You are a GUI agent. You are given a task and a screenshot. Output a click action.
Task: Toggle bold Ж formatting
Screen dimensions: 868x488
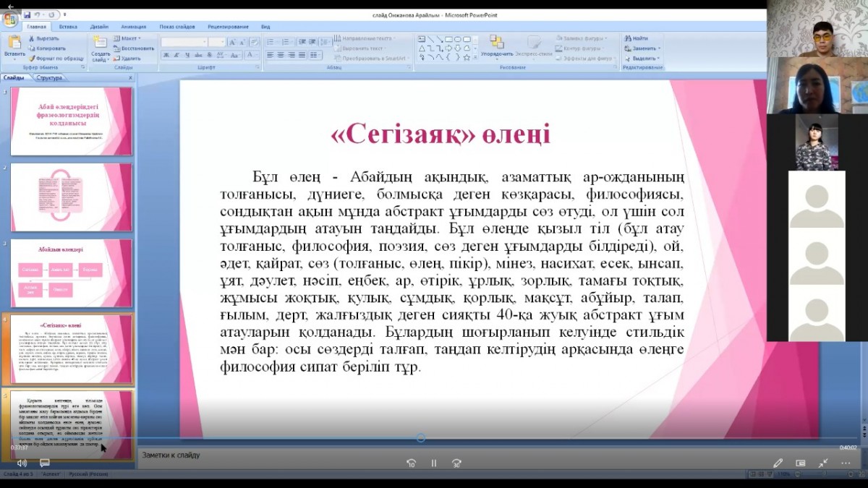[166, 55]
